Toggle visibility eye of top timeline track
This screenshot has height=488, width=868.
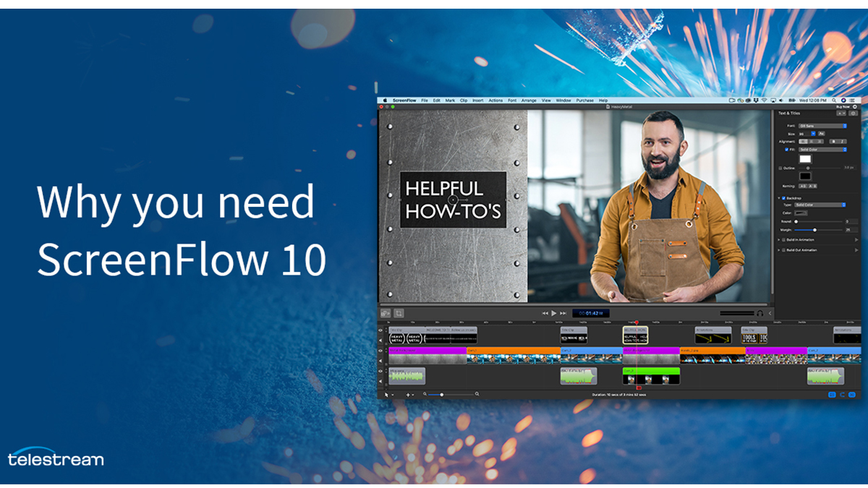(x=381, y=330)
